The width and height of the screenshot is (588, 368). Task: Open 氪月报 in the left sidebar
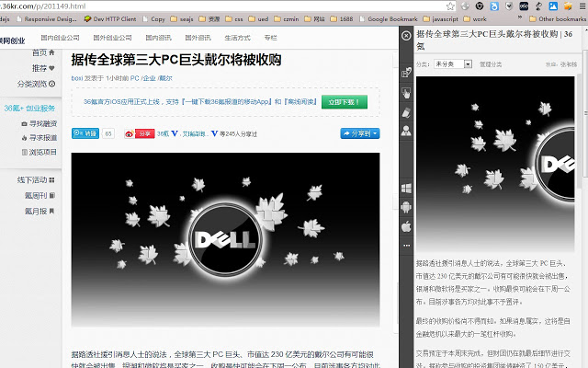40,211
